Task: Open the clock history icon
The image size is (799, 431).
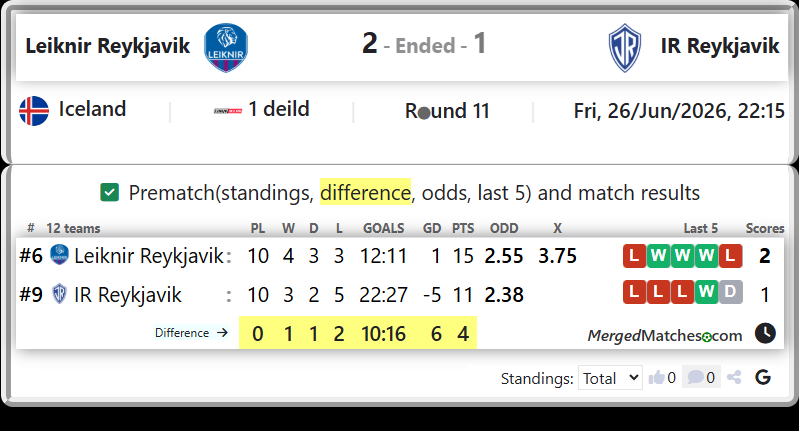Action: (765, 334)
